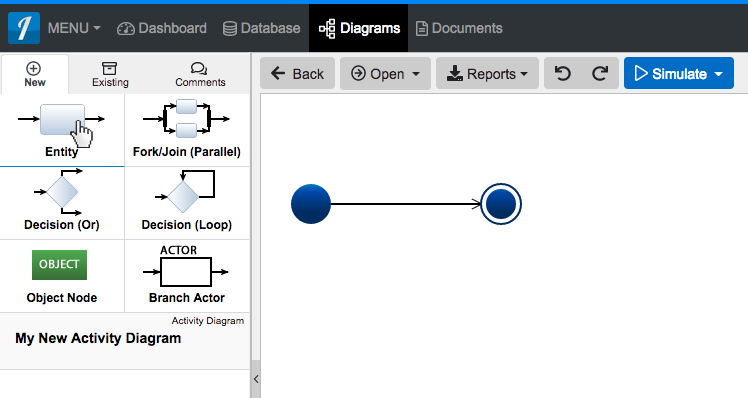This screenshot has width=748, height=398.
Task: Select the Entity construct
Action: [x=62, y=130]
